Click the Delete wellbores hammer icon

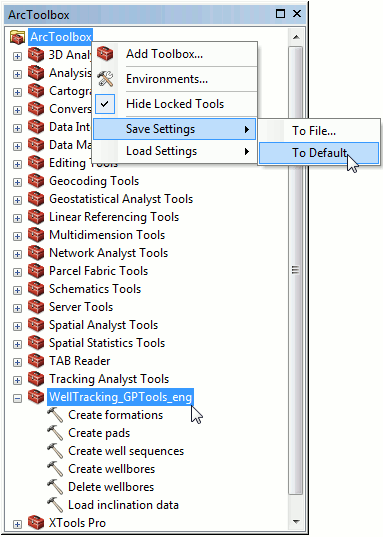tap(55, 487)
